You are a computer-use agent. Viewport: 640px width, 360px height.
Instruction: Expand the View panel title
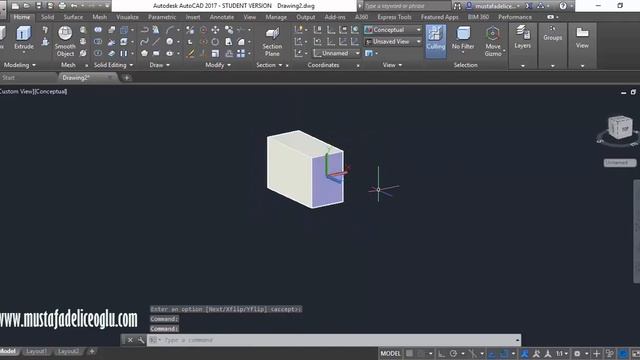click(x=392, y=65)
